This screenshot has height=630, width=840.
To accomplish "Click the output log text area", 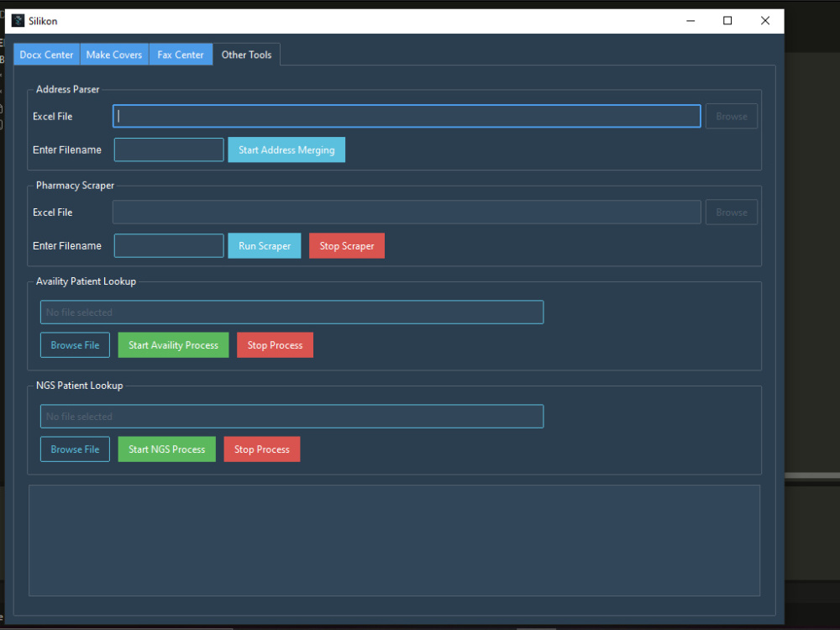I will coord(394,540).
